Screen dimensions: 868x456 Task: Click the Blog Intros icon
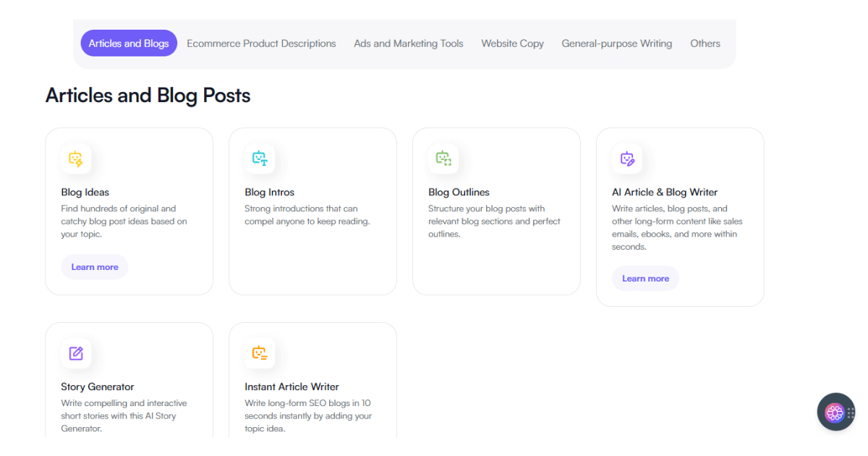tap(260, 159)
